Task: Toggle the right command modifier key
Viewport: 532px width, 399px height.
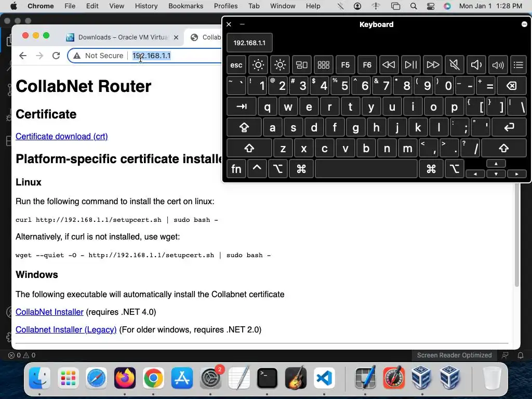Action: click(431, 169)
